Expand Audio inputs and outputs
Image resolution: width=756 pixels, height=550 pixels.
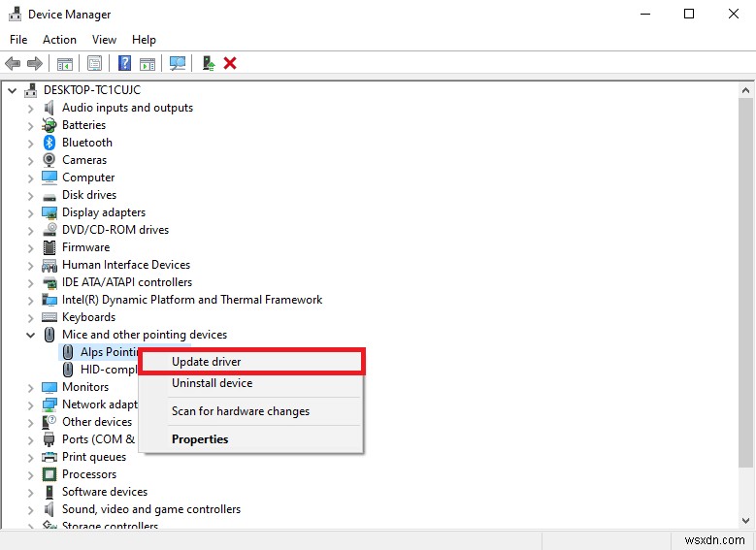(30, 109)
